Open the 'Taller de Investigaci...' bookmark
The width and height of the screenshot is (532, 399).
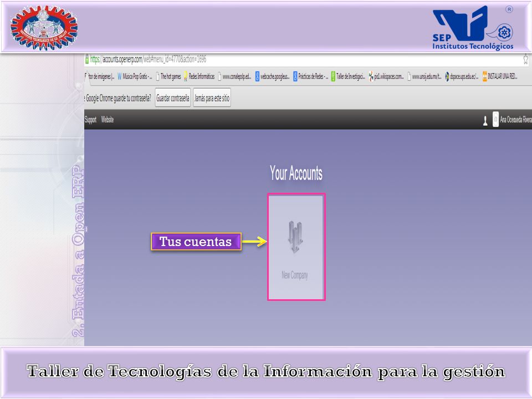348,76
